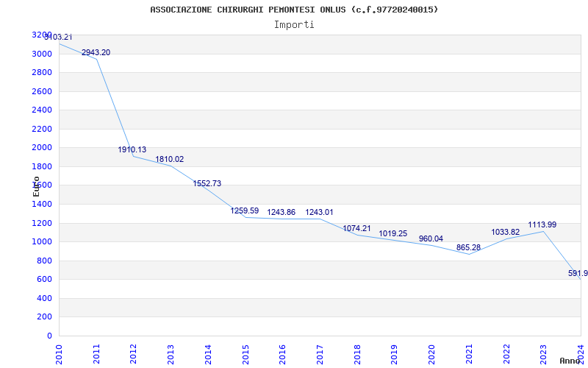The image size is (588, 368).
Task: Click the 1200 y-axis tick label
Action: click(x=42, y=224)
